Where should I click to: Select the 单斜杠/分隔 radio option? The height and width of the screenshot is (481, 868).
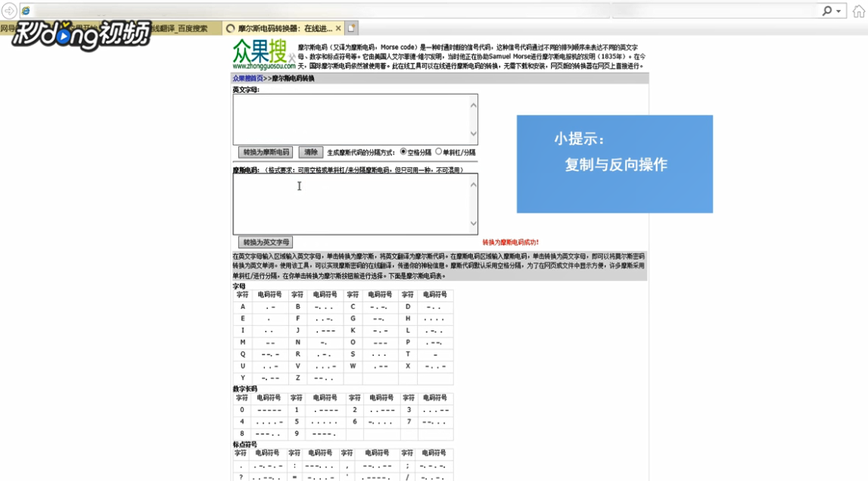pyautogui.click(x=438, y=151)
